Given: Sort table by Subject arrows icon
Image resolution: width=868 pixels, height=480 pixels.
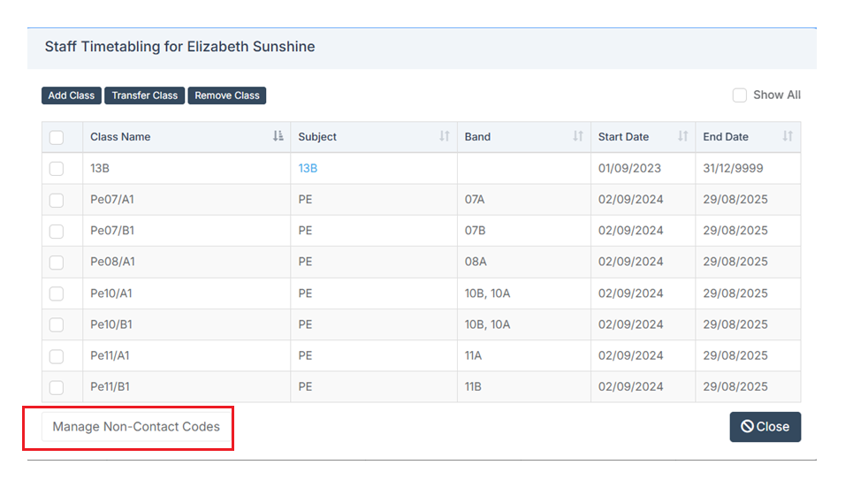Looking at the screenshot, I should pos(445,136).
